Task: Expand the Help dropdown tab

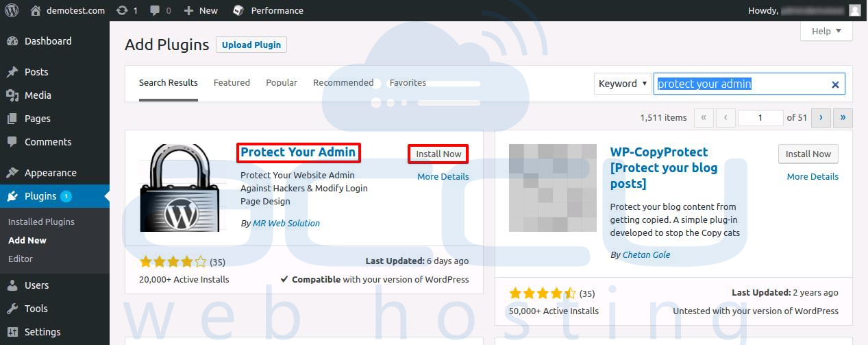Action: (x=826, y=31)
